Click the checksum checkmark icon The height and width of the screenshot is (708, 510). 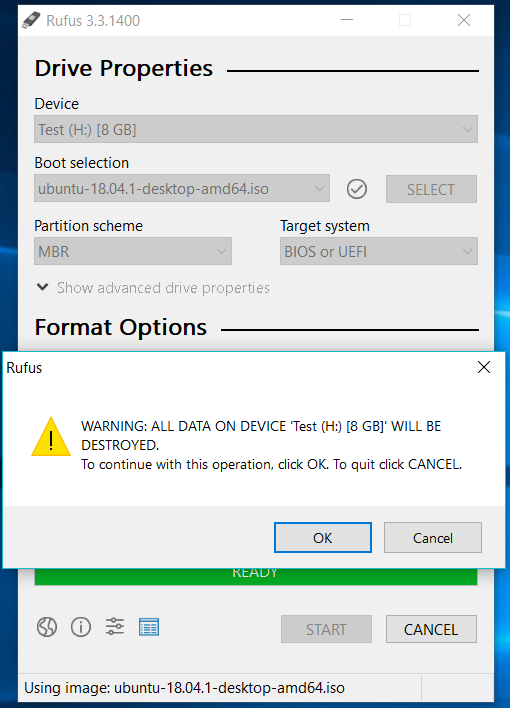(x=357, y=189)
